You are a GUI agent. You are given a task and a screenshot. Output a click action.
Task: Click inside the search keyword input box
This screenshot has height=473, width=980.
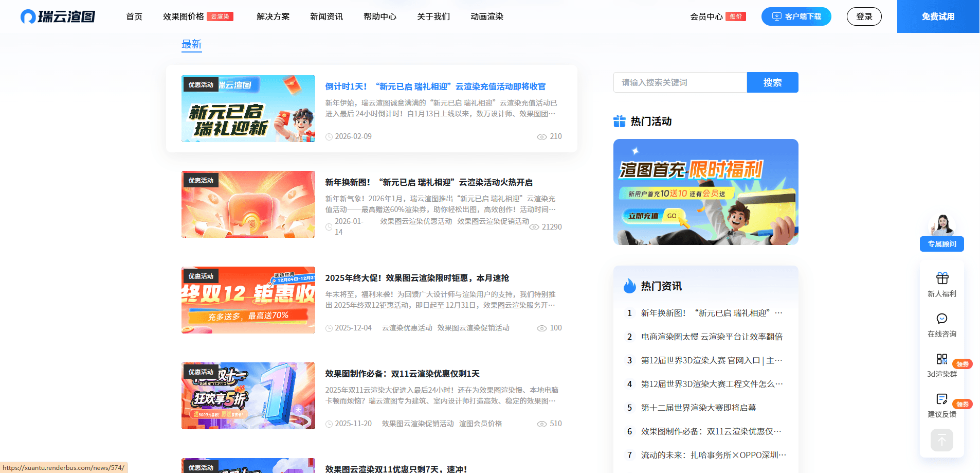click(680, 82)
